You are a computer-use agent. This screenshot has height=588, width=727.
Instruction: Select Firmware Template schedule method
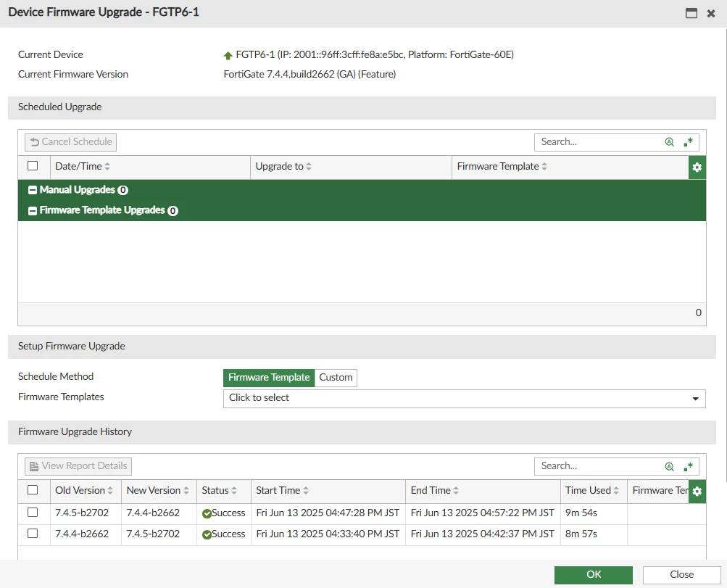pos(269,378)
